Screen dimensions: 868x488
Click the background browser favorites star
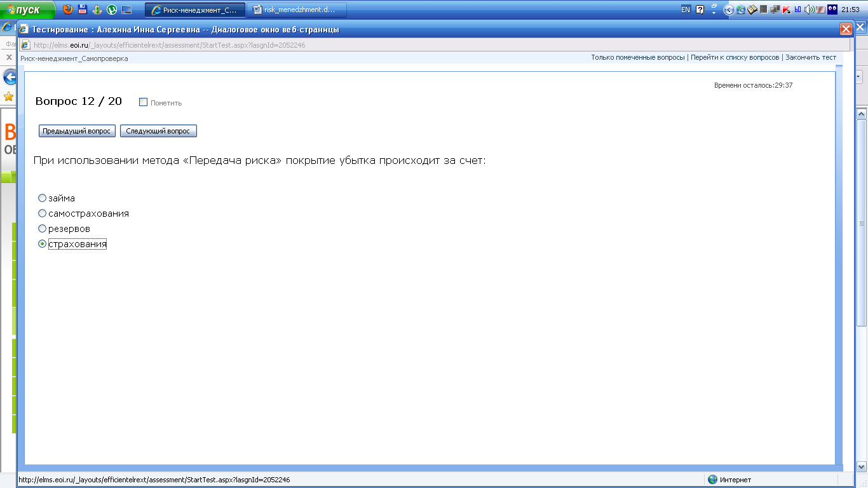8,97
